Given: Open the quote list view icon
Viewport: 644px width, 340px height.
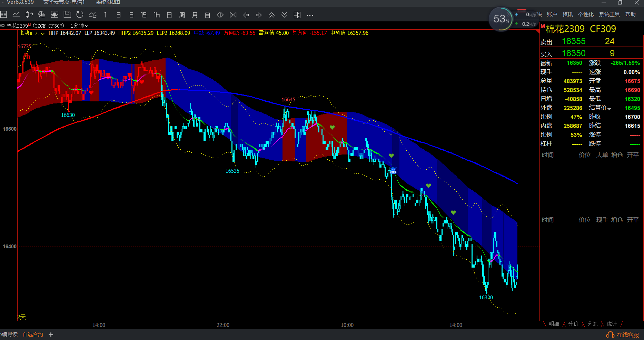Looking at the screenshot, I should (x=4, y=15).
